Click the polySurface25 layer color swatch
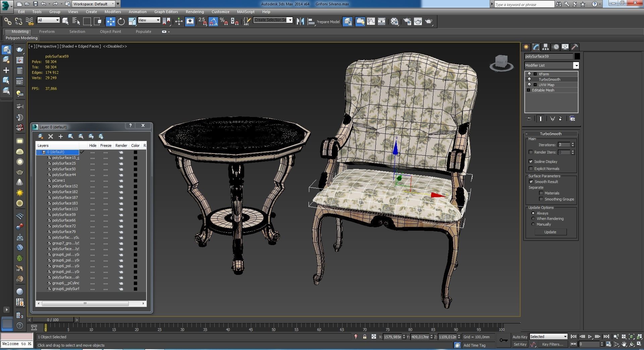The height and width of the screenshot is (350, 644). point(135,164)
